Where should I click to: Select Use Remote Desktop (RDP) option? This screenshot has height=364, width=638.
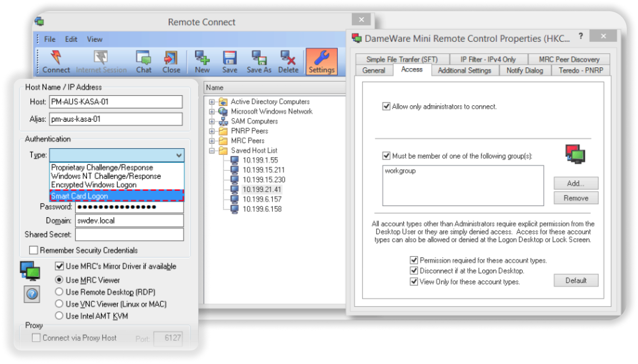[x=59, y=292]
